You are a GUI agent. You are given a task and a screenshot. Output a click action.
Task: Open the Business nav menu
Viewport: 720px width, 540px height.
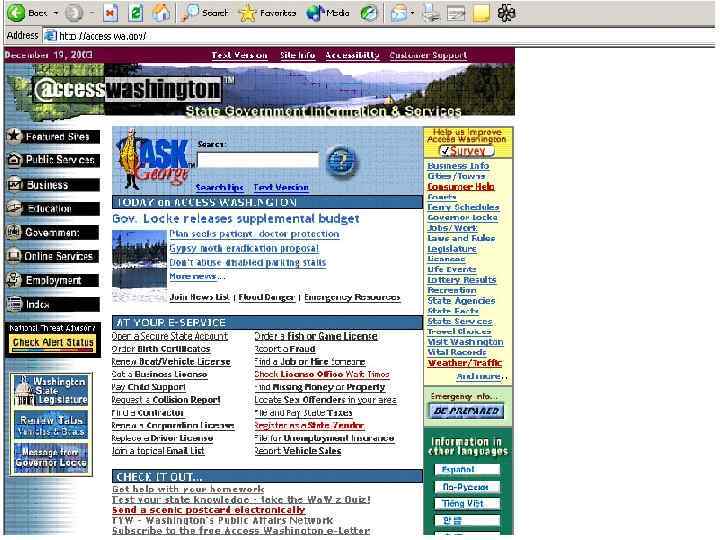tap(53, 185)
